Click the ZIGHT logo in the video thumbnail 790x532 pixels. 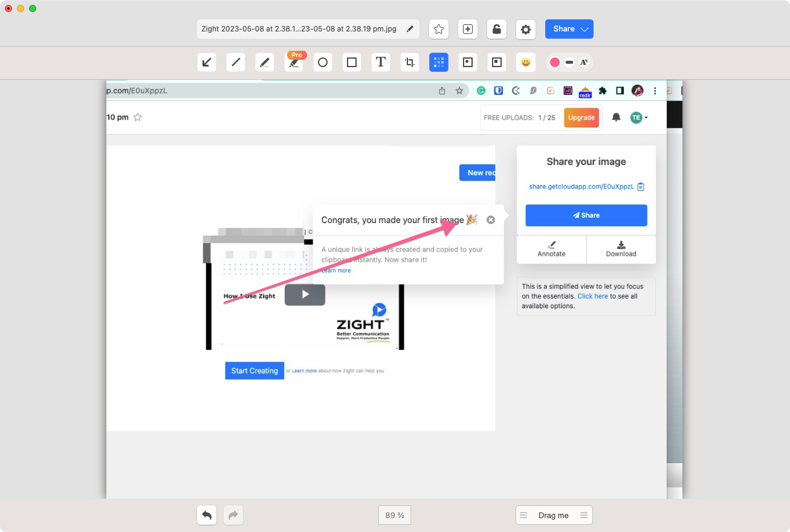pos(363,323)
